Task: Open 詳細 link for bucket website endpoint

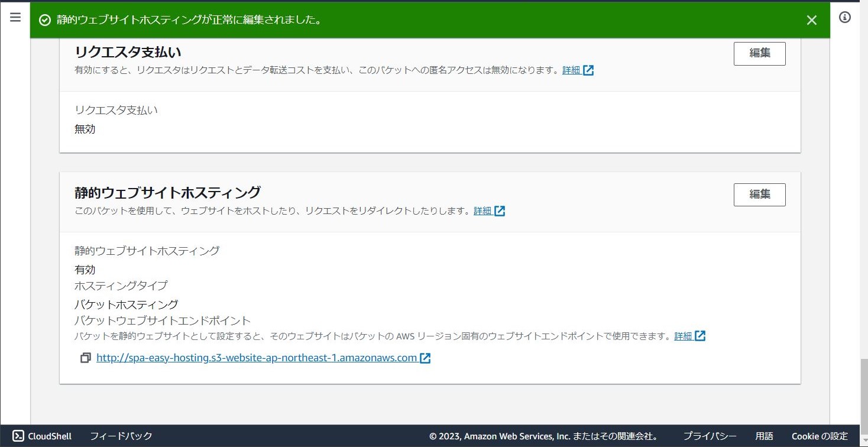Action: pos(689,336)
